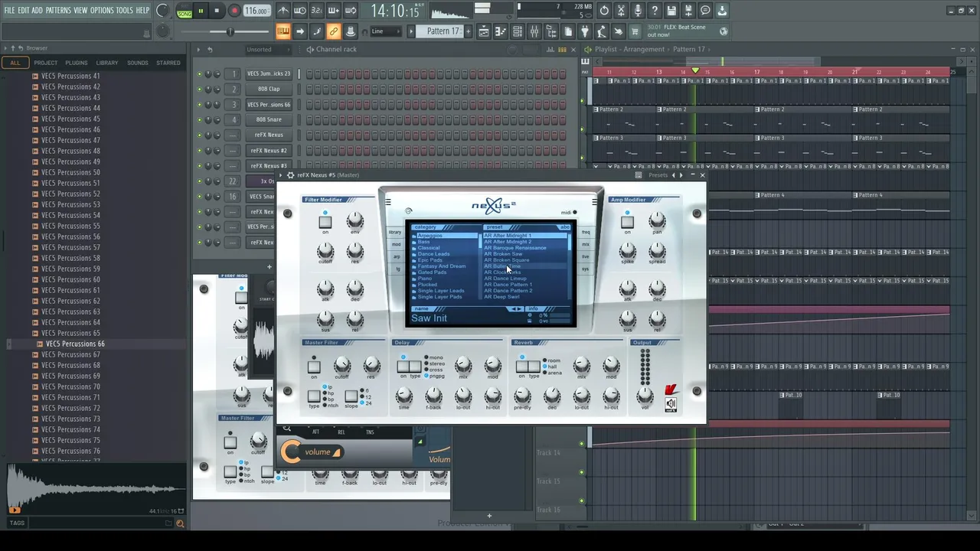Image resolution: width=980 pixels, height=551 pixels.
Task: Click the browser search magnifier icon
Action: [x=180, y=523]
